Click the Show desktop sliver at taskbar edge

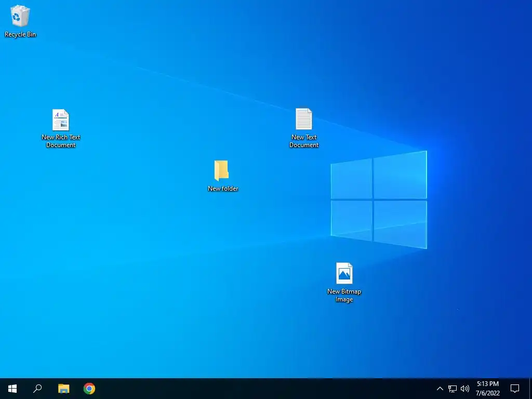[x=530, y=389]
